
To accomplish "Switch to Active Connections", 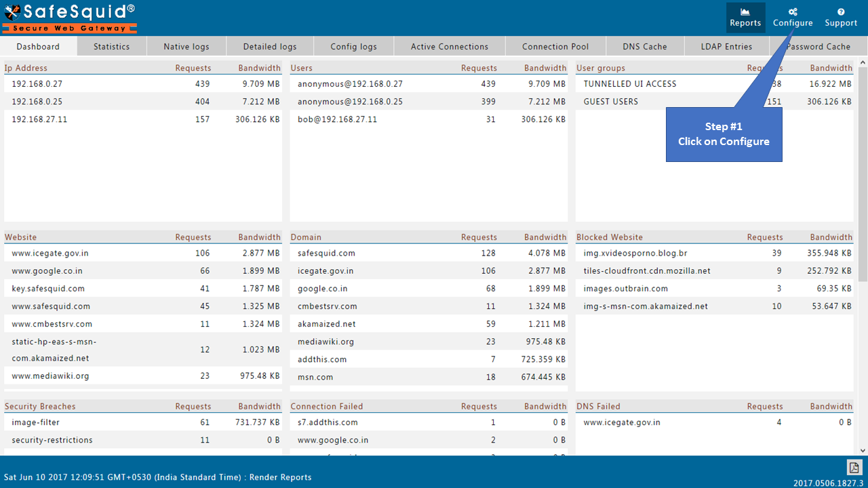I will pos(449,46).
